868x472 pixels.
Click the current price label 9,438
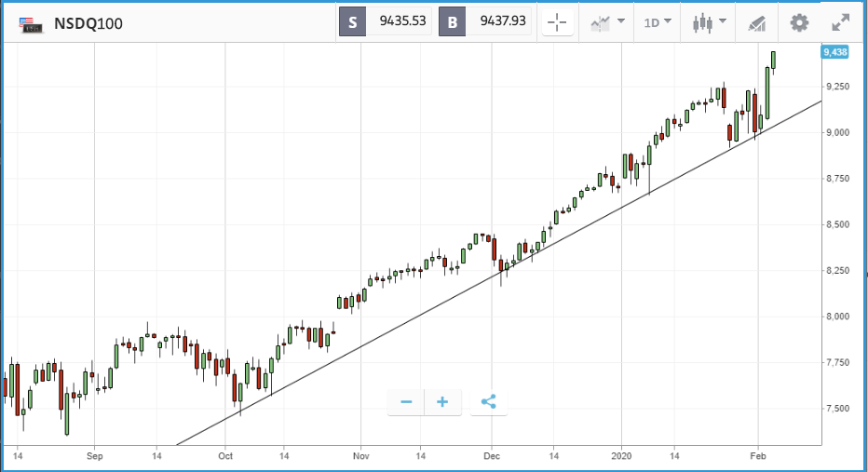pyautogui.click(x=834, y=53)
